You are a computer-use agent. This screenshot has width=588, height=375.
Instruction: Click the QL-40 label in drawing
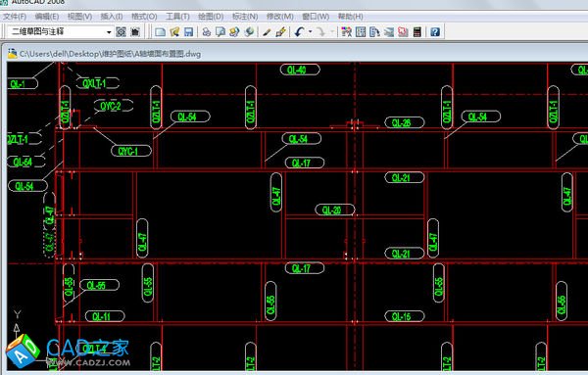[x=300, y=70]
